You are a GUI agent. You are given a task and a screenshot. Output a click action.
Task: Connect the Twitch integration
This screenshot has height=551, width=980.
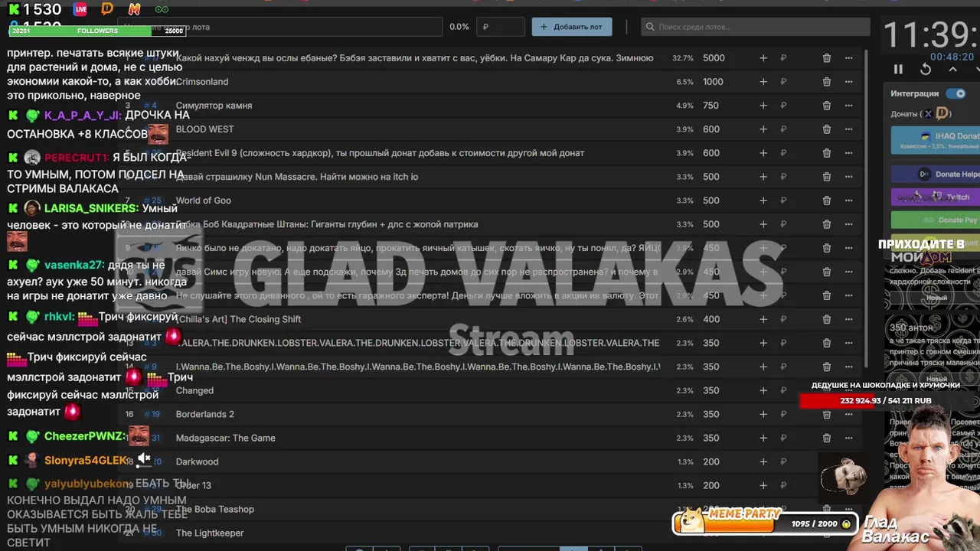click(x=935, y=197)
